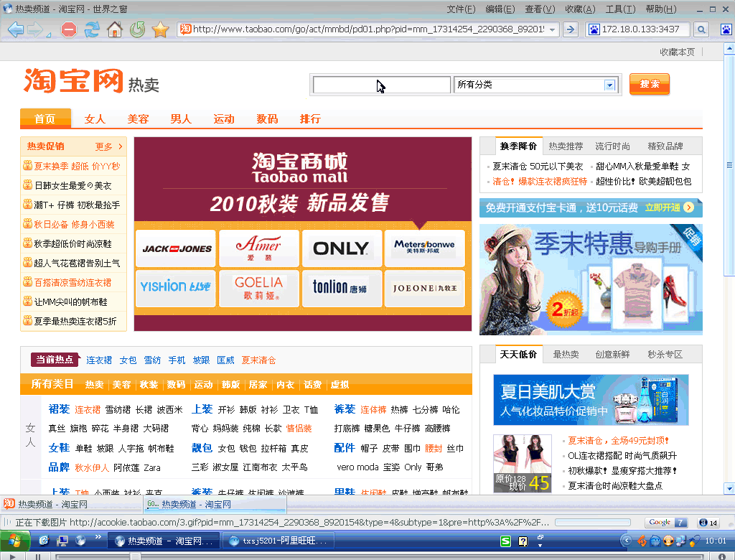
Task: Open the dress thumbnail priced 45
Action: click(523, 463)
